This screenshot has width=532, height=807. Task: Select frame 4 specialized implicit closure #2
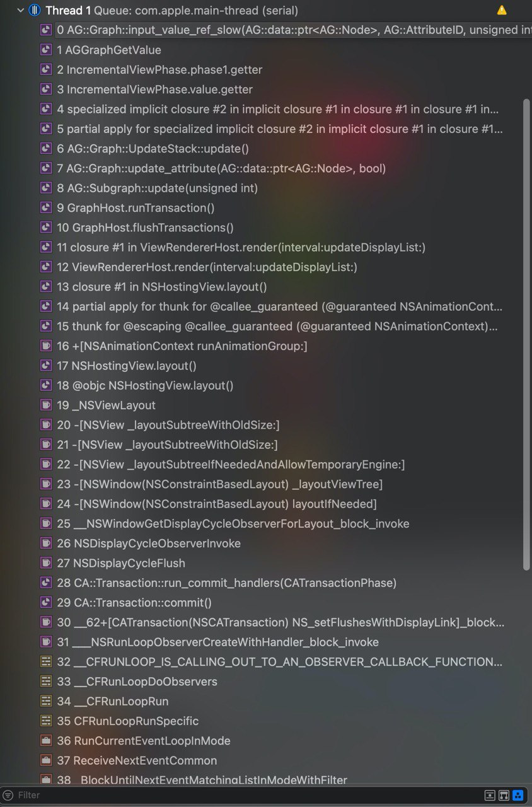(x=277, y=109)
